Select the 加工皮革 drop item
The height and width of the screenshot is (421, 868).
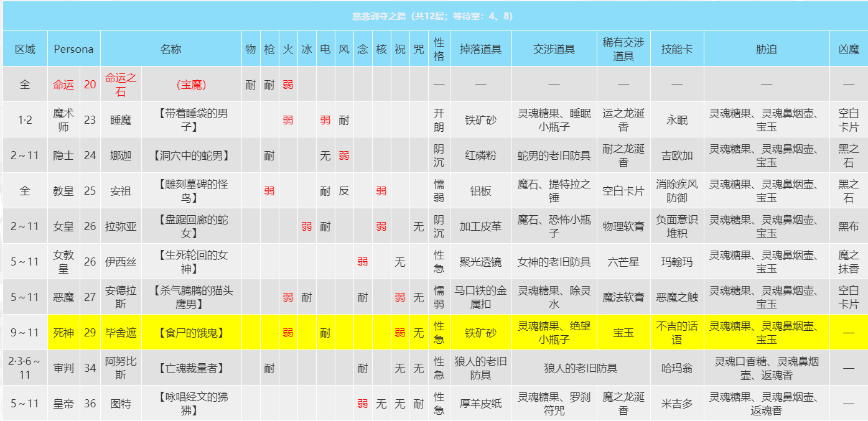480,226
